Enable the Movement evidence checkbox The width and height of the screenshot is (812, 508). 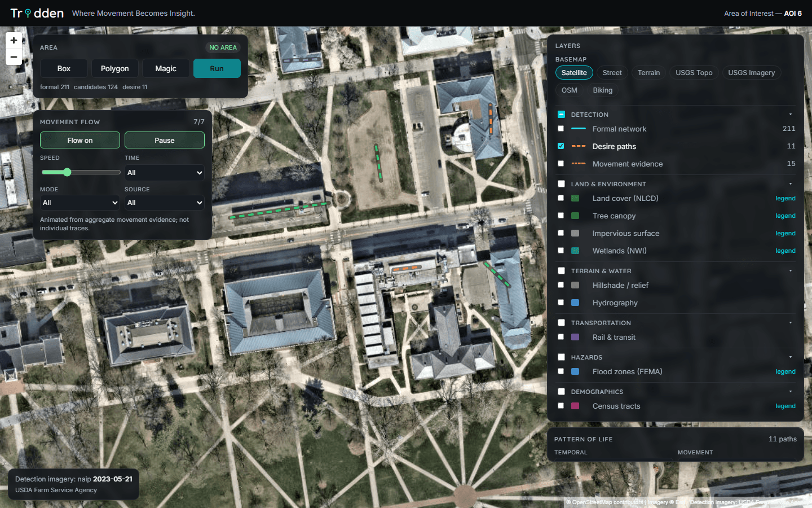coord(561,163)
